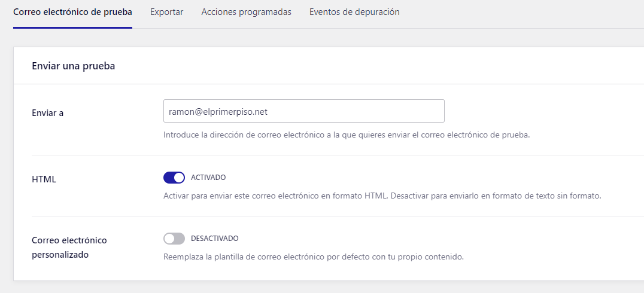The height and width of the screenshot is (293, 644).
Task: Click the Enviar a field label
Action: coord(48,113)
